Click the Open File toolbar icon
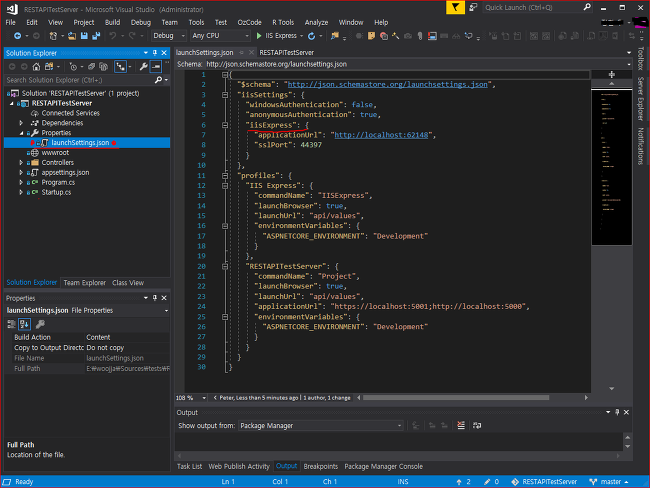This screenshot has height=488, width=650. tap(72, 36)
